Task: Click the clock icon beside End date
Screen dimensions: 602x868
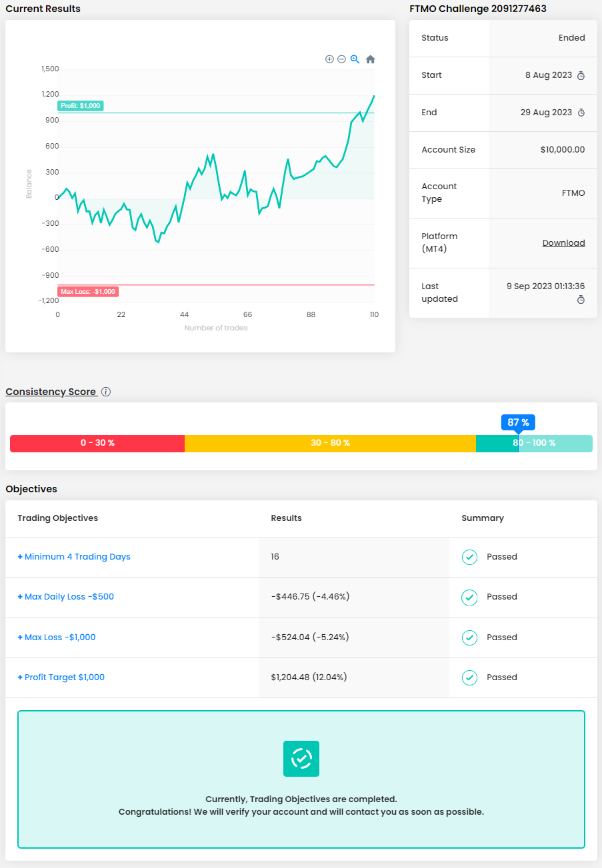Action: 581,113
